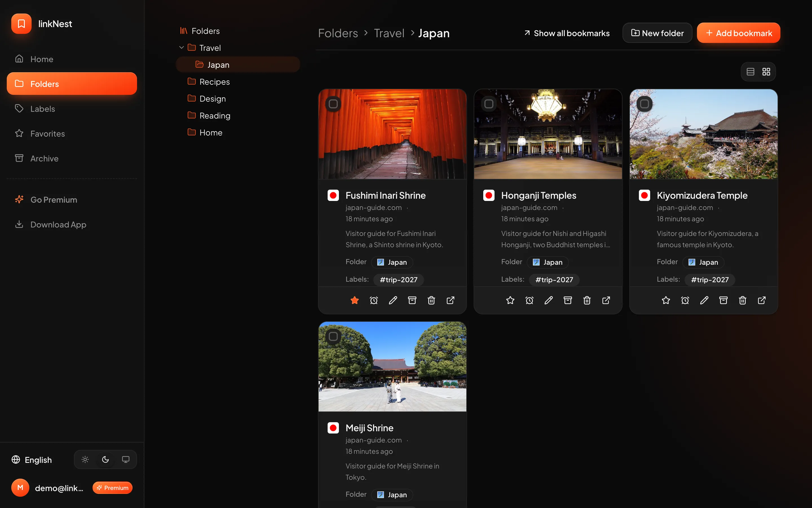The height and width of the screenshot is (508, 812).
Task: Click Show all bookmarks link
Action: pos(567,33)
